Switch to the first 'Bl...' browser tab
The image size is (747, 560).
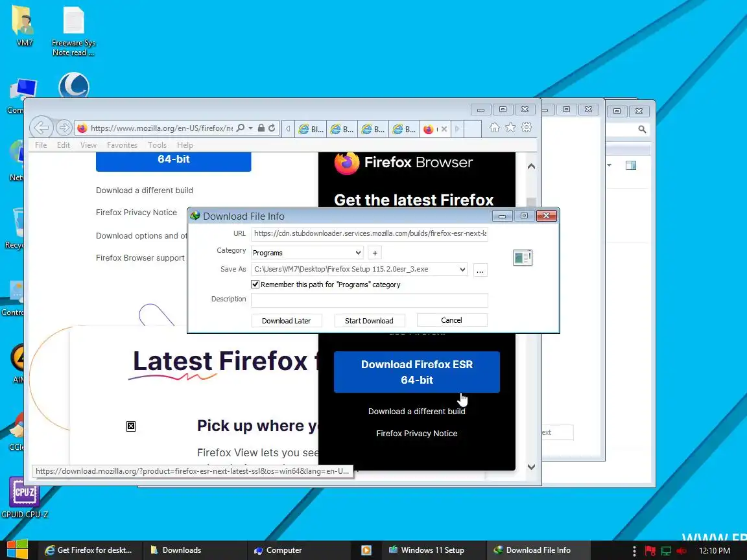pyautogui.click(x=311, y=128)
